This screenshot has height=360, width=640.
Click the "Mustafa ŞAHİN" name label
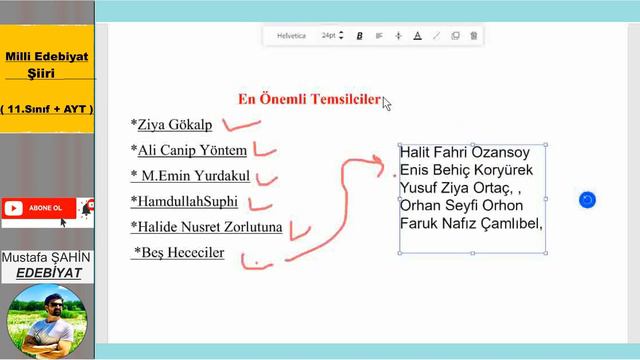tap(46, 258)
